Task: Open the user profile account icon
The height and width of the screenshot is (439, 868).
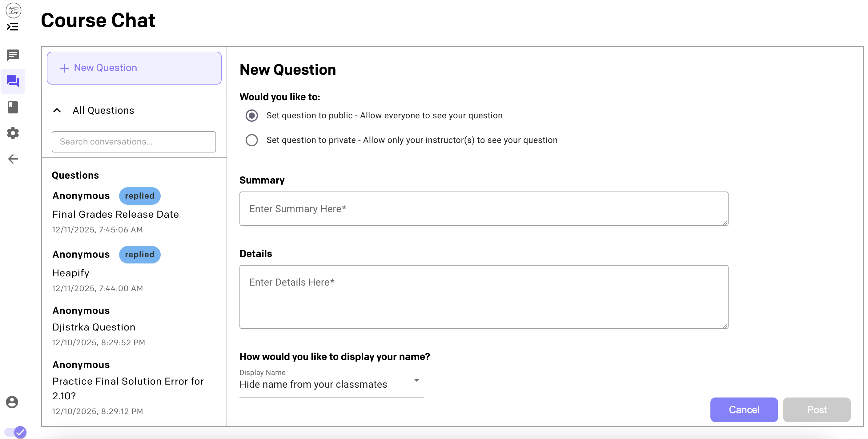Action: [x=12, y=402]
